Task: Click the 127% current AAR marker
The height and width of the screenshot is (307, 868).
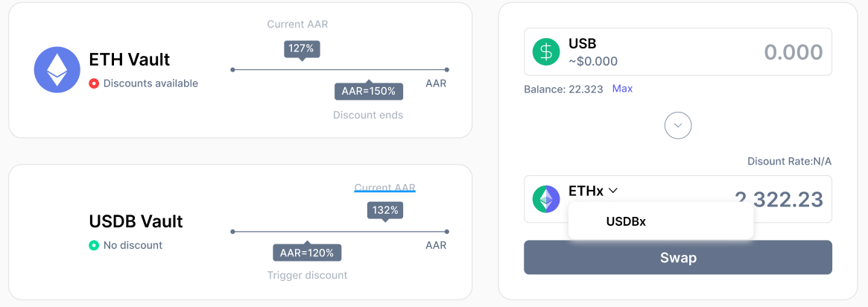Action: click(x=301, y=49)
